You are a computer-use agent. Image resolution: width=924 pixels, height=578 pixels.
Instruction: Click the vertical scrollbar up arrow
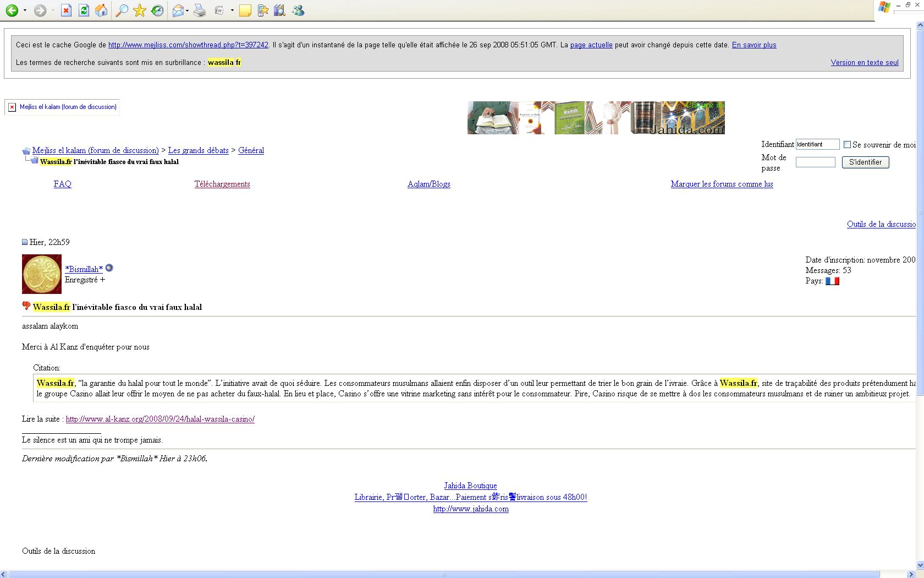point(920,25)
